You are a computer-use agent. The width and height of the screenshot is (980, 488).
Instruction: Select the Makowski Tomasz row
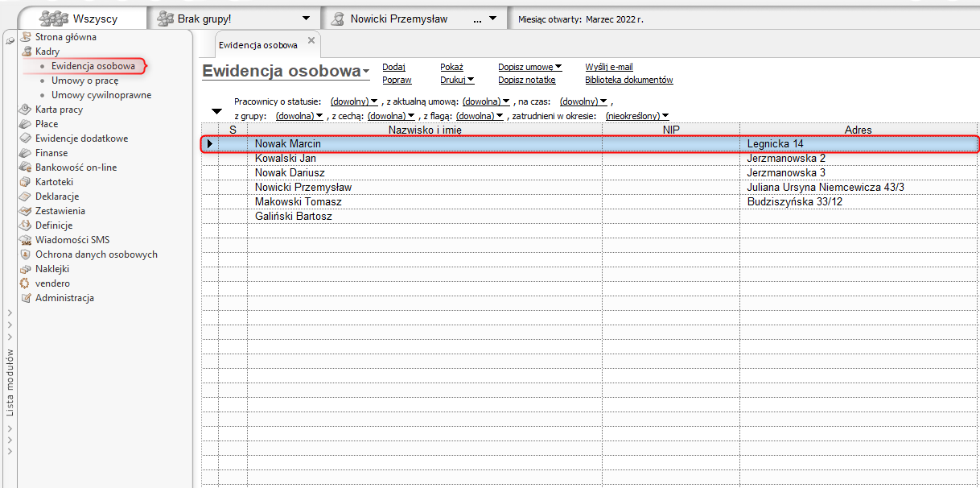590,202
